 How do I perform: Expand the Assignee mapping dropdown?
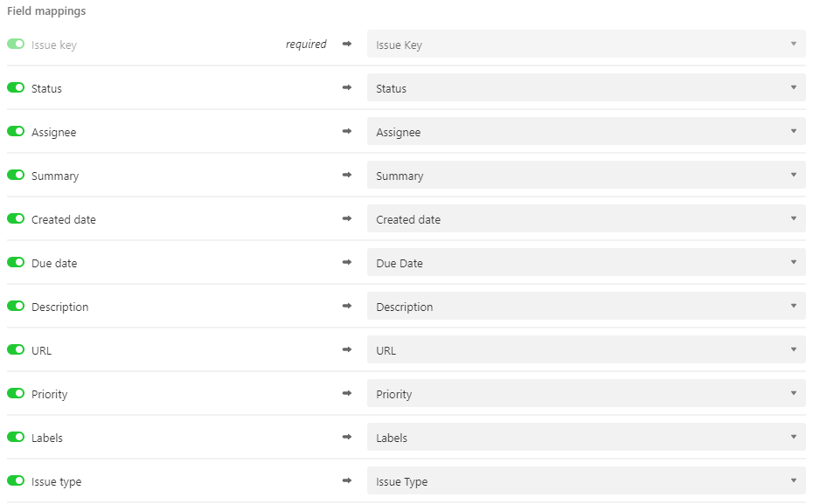point(586,132)
